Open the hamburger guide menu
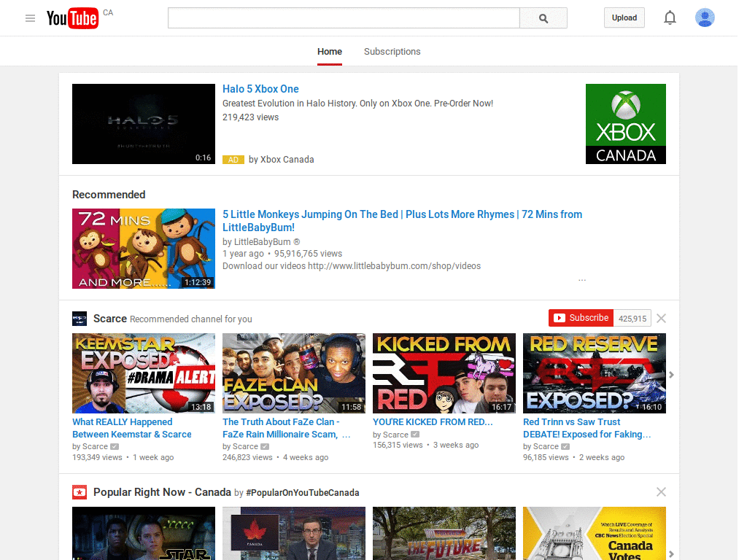Viewport: 747px width, 560px height. pos(30,18)
